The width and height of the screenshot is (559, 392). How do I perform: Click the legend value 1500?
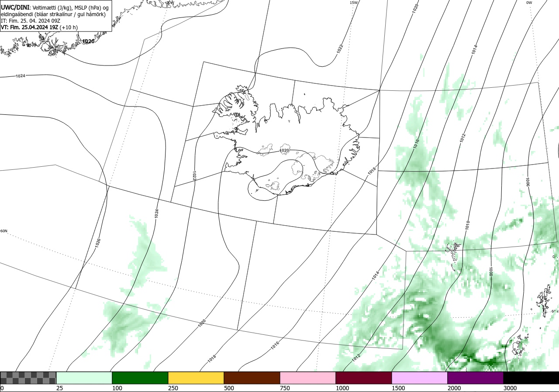(398, 388)
